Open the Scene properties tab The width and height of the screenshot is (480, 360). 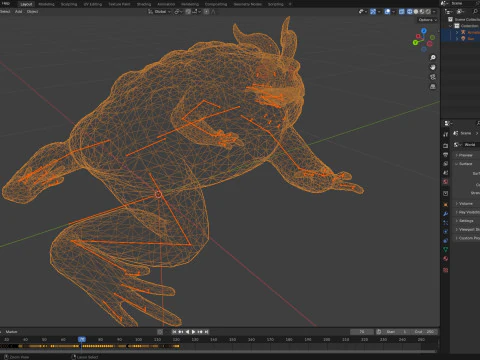(x=446, y=173)
